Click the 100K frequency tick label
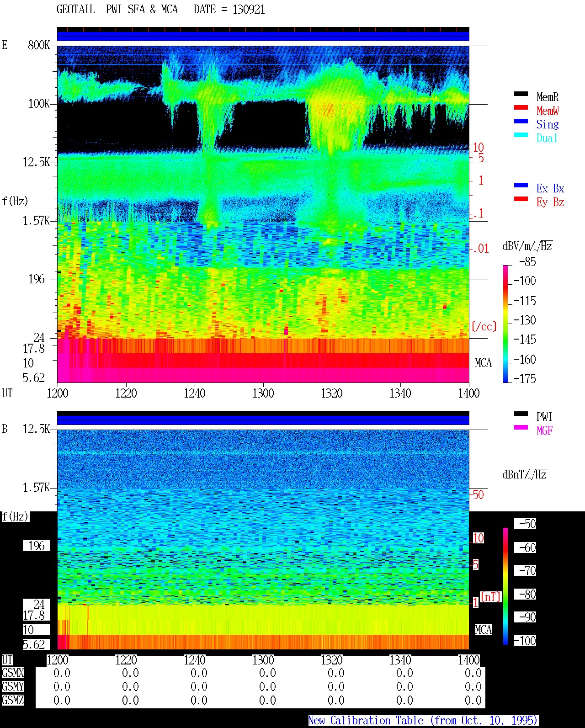 point(39,104)
